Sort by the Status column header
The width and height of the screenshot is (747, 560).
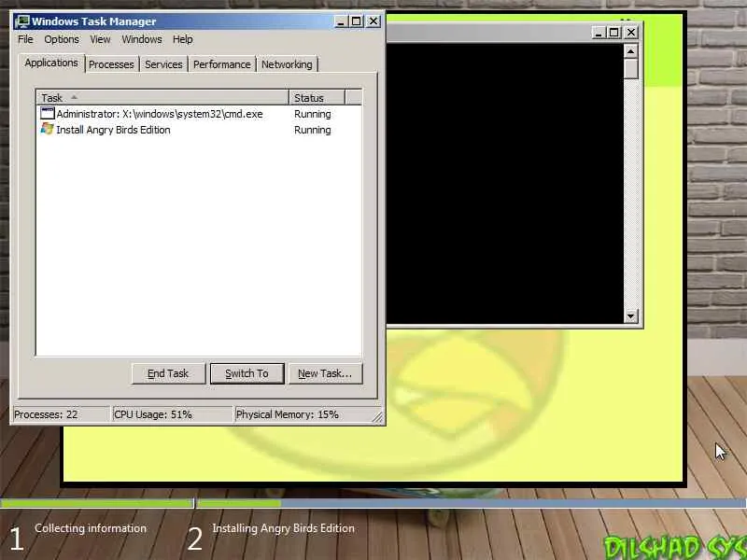(x=317, y=98)
